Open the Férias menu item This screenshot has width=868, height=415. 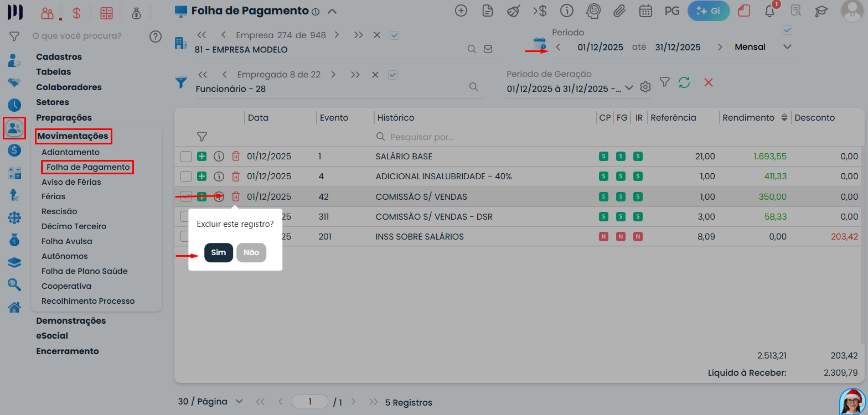53,196
